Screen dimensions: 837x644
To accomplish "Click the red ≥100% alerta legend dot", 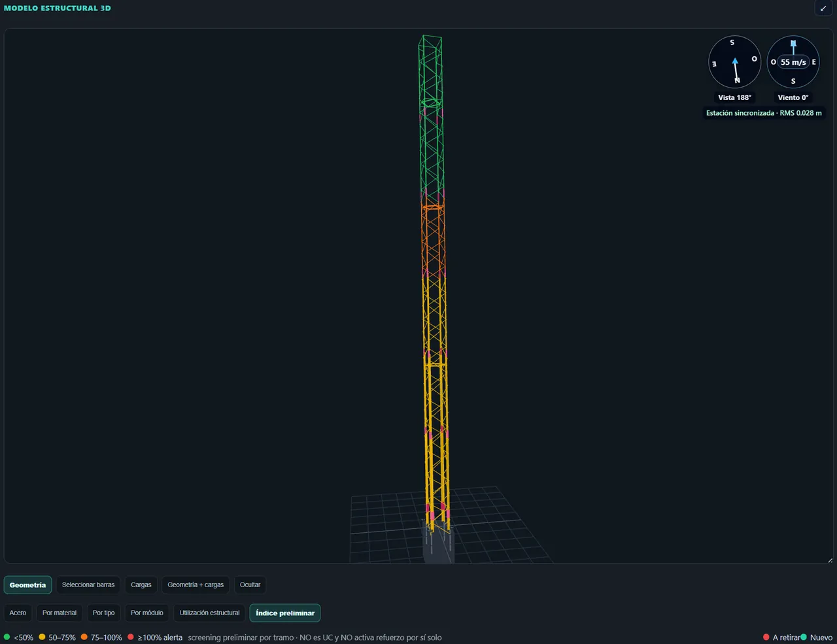I will pyautogui.click(x=131, y=637).
